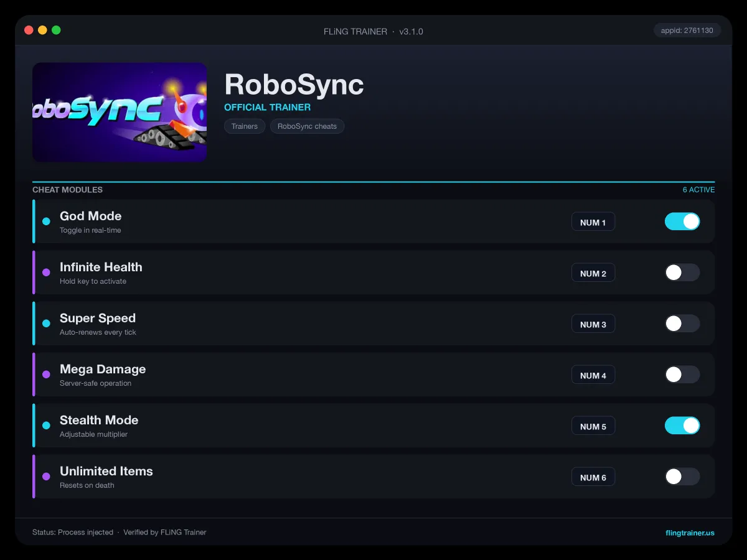The image size is (747, 560).
Task: Select the Super Speed title text
Action: pos(98,318)
